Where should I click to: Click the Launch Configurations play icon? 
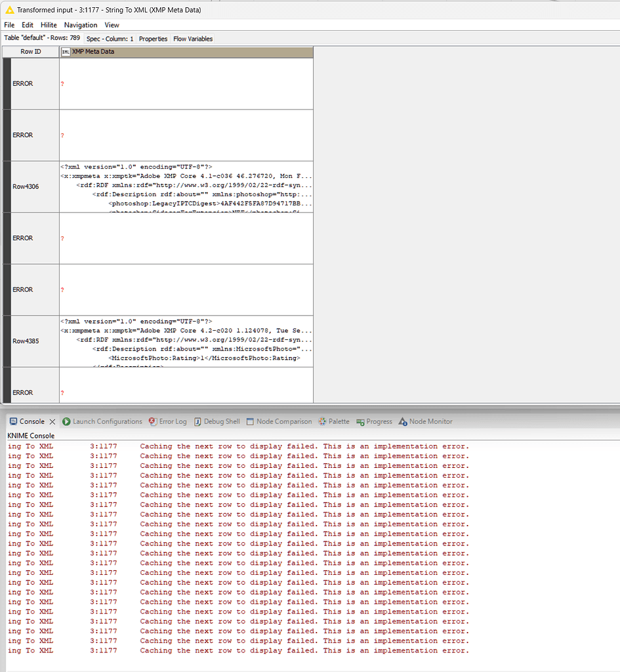tap(66, 421)
